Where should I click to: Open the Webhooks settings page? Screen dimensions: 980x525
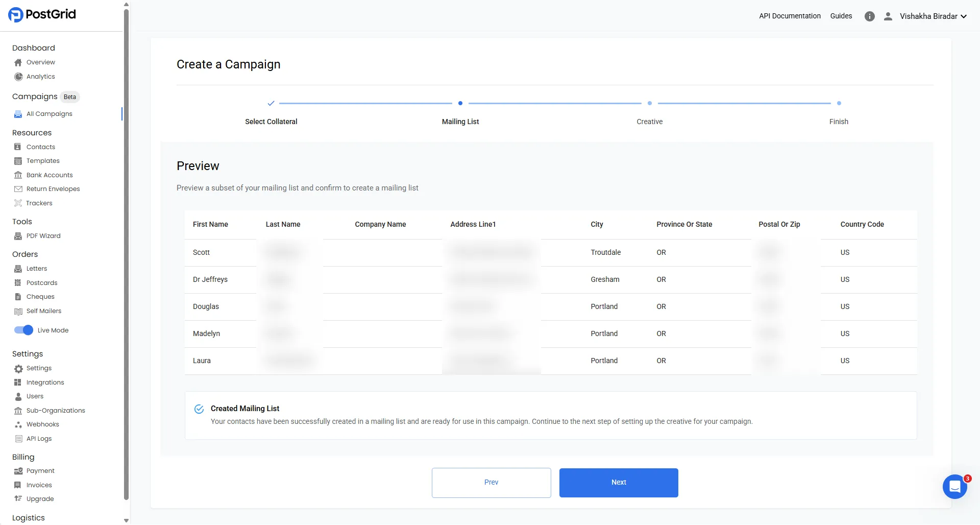click(x=43, y=424)
